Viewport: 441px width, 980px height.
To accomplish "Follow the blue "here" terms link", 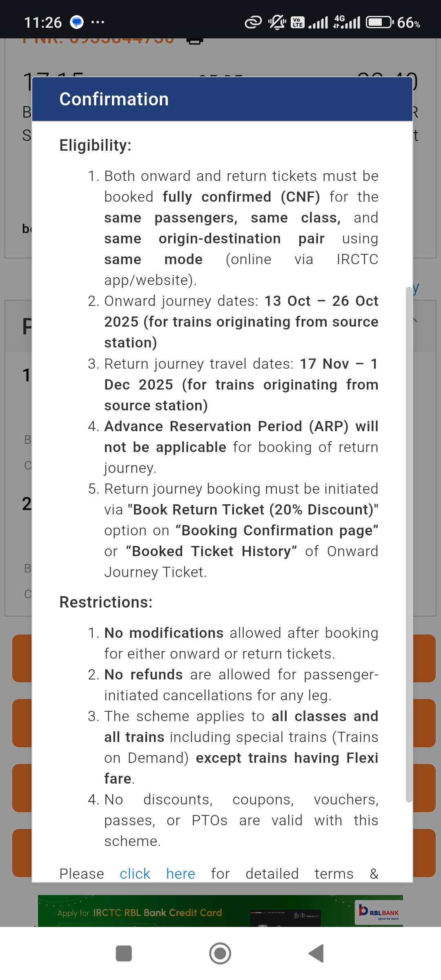I will [x=180, y=874].
